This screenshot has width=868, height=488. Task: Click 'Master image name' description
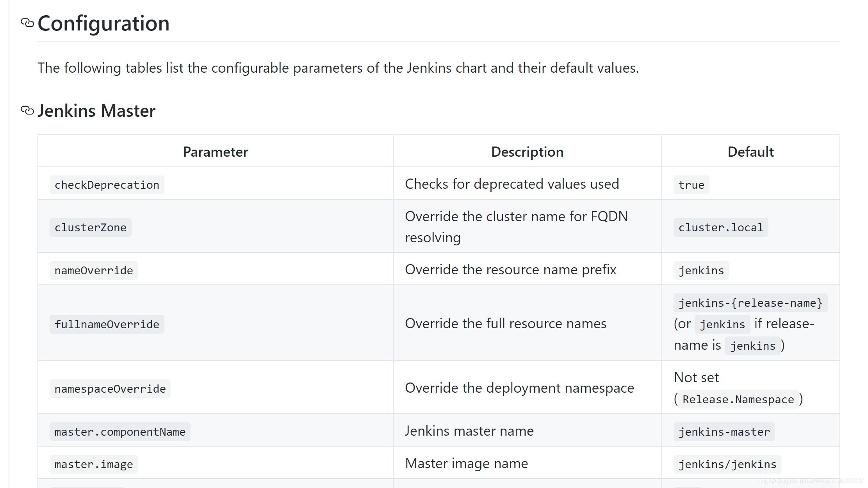click(x=467, y=463)
